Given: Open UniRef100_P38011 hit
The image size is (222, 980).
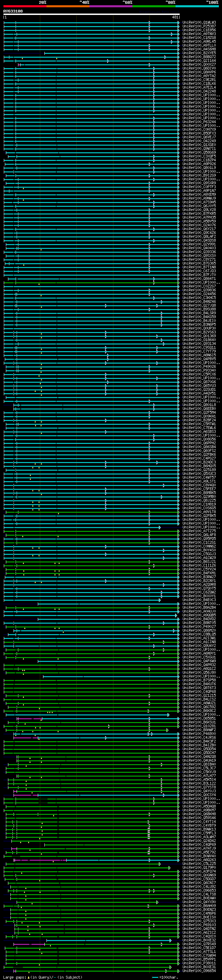Looking at the screenshot, I should (199, 963).
